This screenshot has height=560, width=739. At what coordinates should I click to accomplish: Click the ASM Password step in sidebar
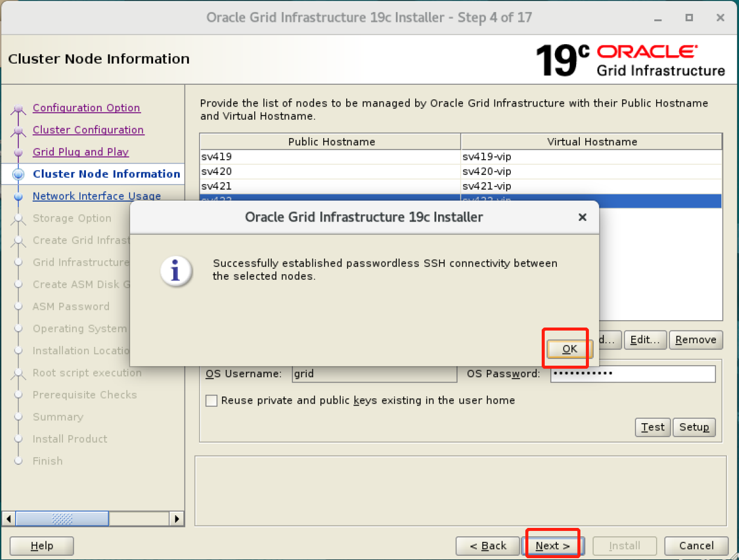click(71, 307)
